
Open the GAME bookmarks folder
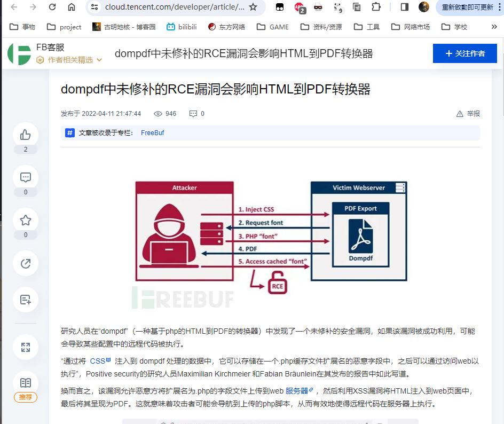(272, 27)
